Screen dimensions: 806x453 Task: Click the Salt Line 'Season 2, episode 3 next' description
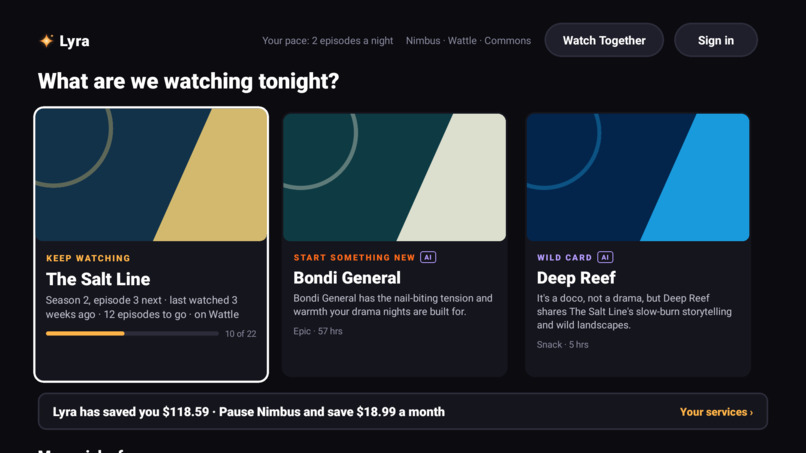point(142,307)
